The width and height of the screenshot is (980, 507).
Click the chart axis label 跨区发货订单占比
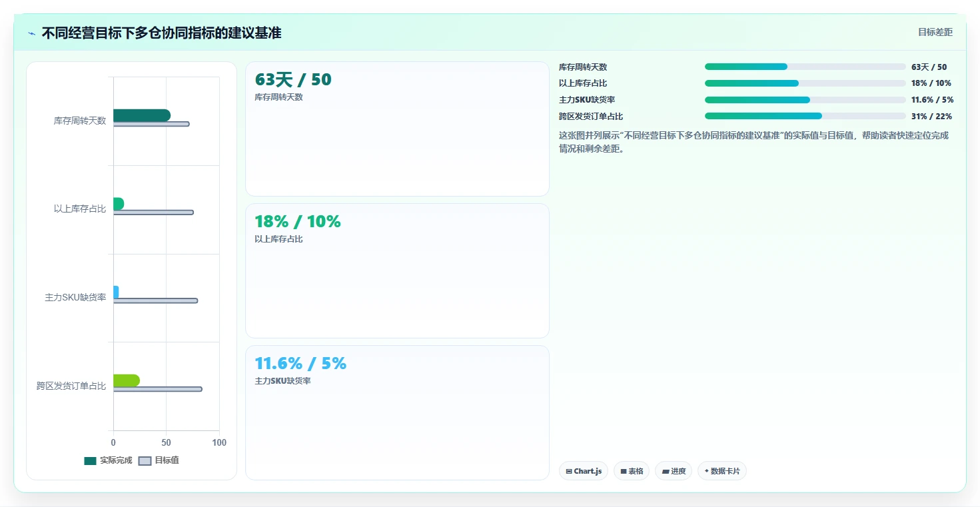[x=71, y=386]
